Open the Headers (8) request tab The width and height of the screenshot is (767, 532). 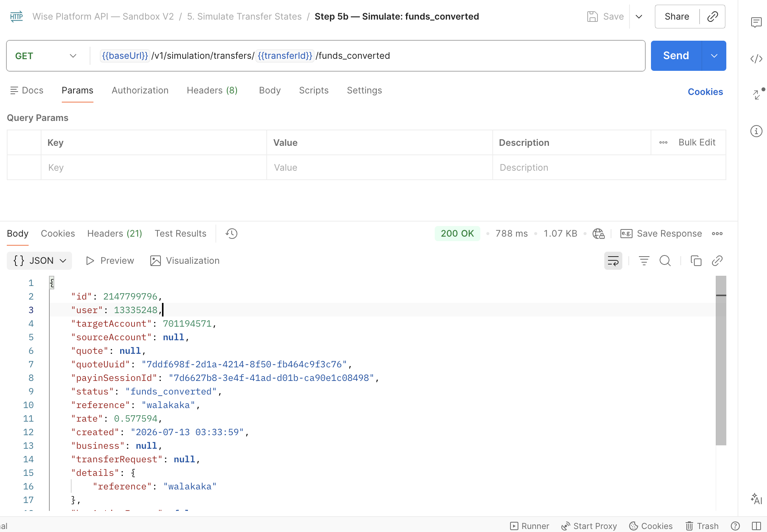212,90
